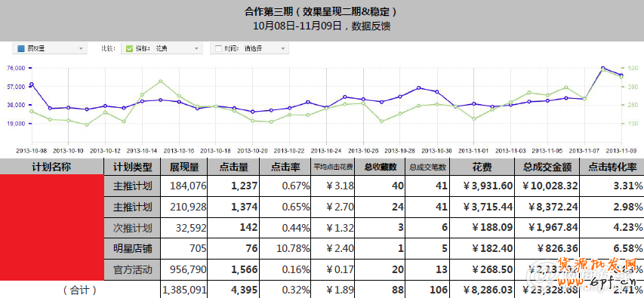Click the 76,000 left axis label
644x298 pixels.
(x=17, y=68)
